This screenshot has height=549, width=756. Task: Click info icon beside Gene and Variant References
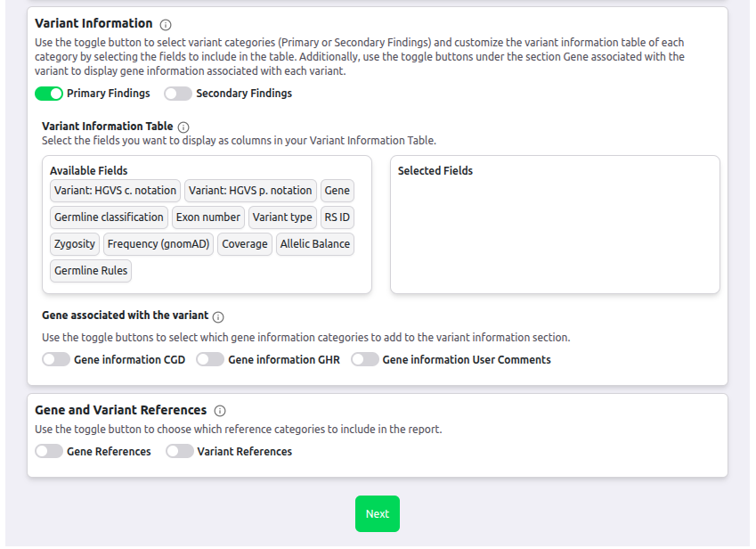coord(220,411)
